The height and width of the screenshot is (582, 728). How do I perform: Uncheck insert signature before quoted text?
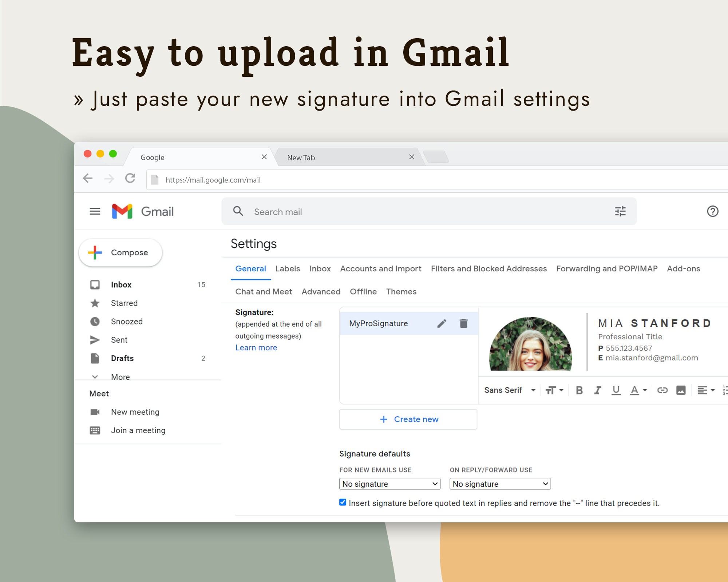(x=342, y=502)
